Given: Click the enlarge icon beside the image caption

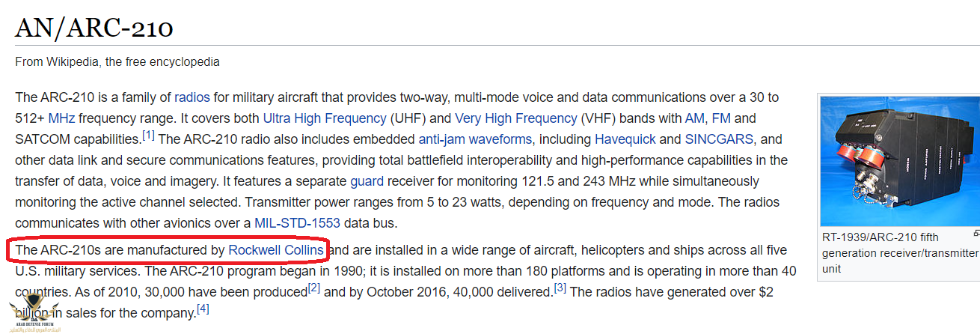Looking at the screenshot, I should pyautogui.click(x=976, y=233).
